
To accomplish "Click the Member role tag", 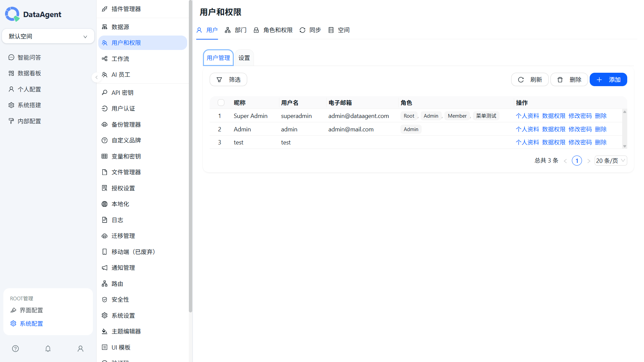I will coord(457,116).
